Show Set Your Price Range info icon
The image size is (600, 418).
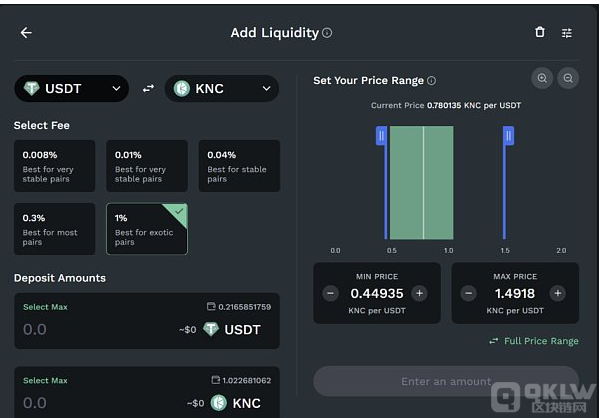pos(431,81)
